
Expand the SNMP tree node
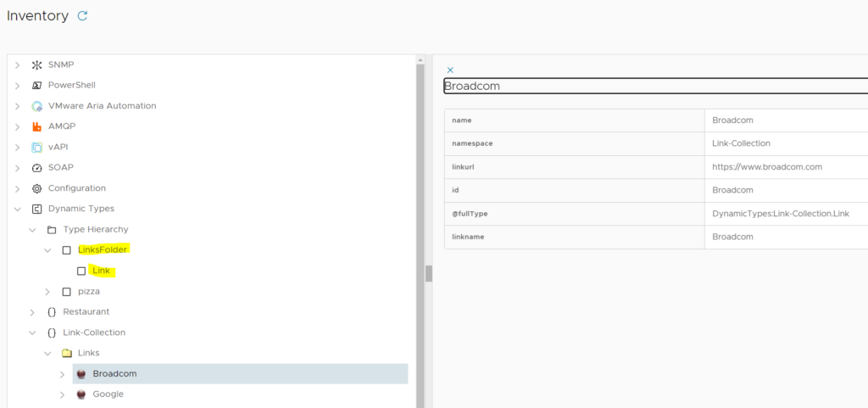17,65
